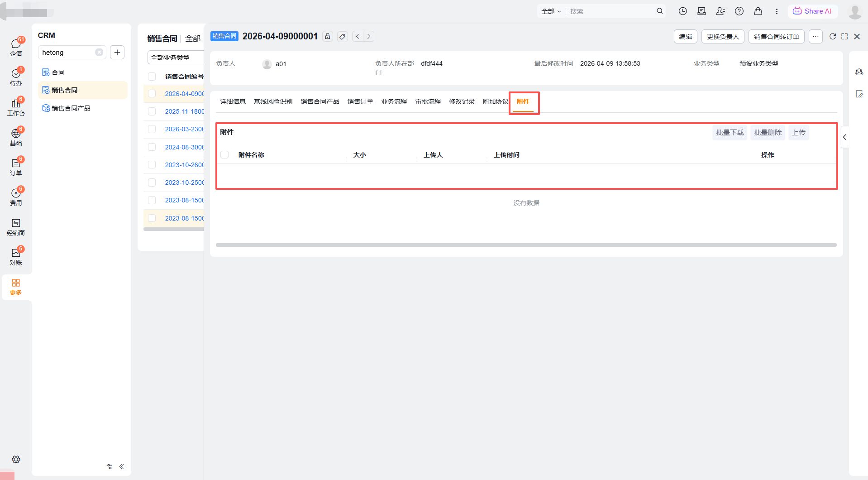Switch to the 销售合同产品 tab

click(x=320, y=101)
